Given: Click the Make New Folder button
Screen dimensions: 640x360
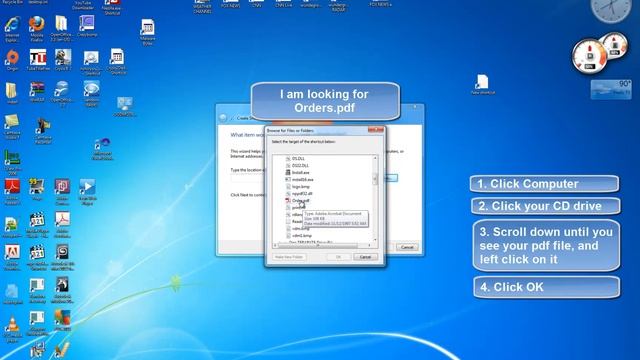Looking at the screenshot, I should 289,257.
